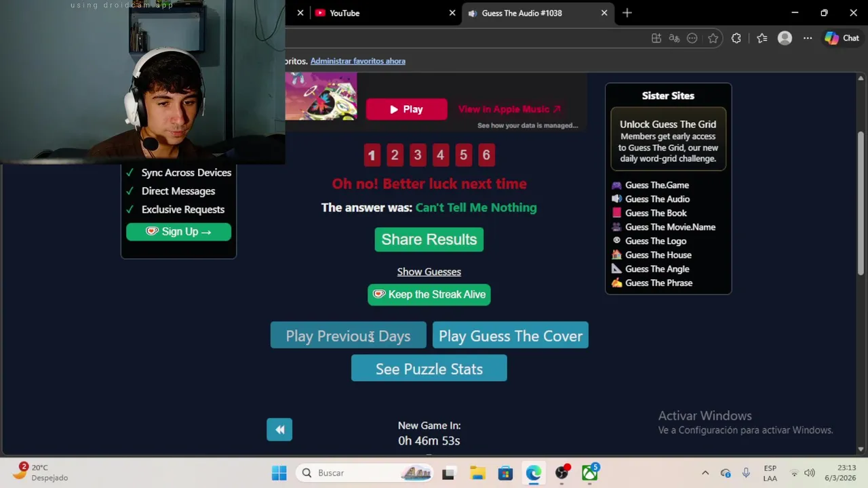The width and height of the screenshot is (868, 488).
Task: Click Administrar favoritos ahora link
Action: [358, 61]
